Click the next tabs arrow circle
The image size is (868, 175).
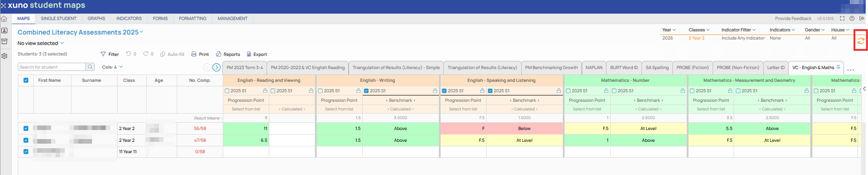(x=216, y=67)
